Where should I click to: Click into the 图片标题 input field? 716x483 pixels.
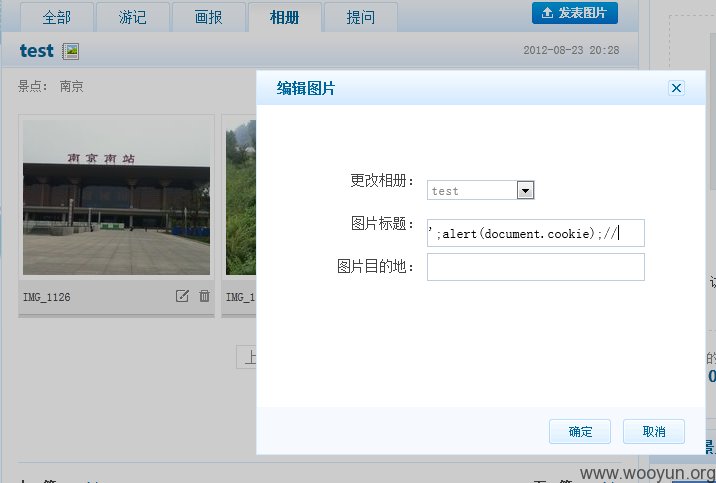536,233
